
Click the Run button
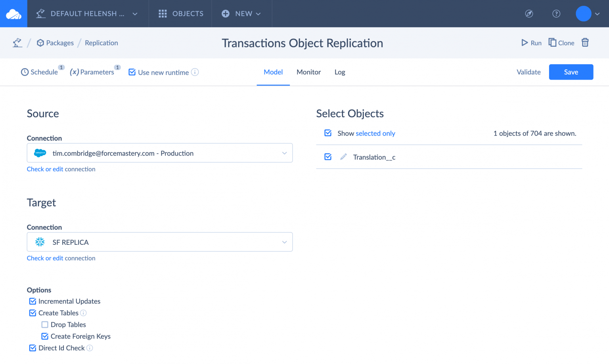point(531,42)
